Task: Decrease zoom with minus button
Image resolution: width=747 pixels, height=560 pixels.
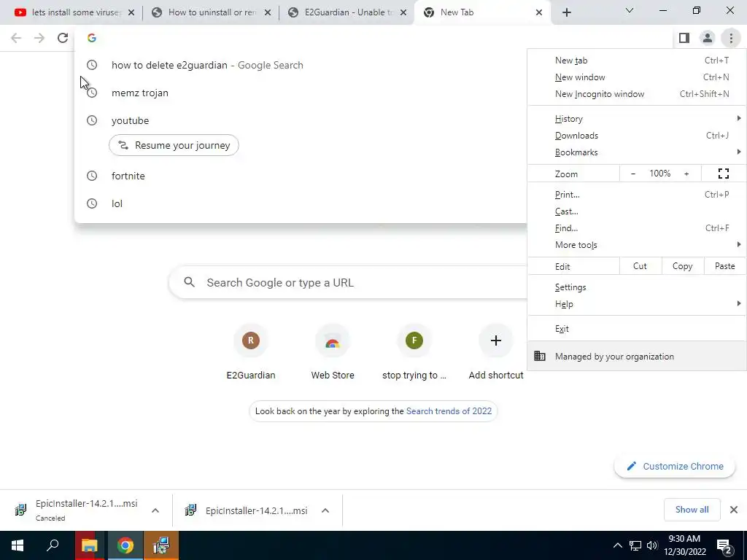Action: [x=632, y=174]
